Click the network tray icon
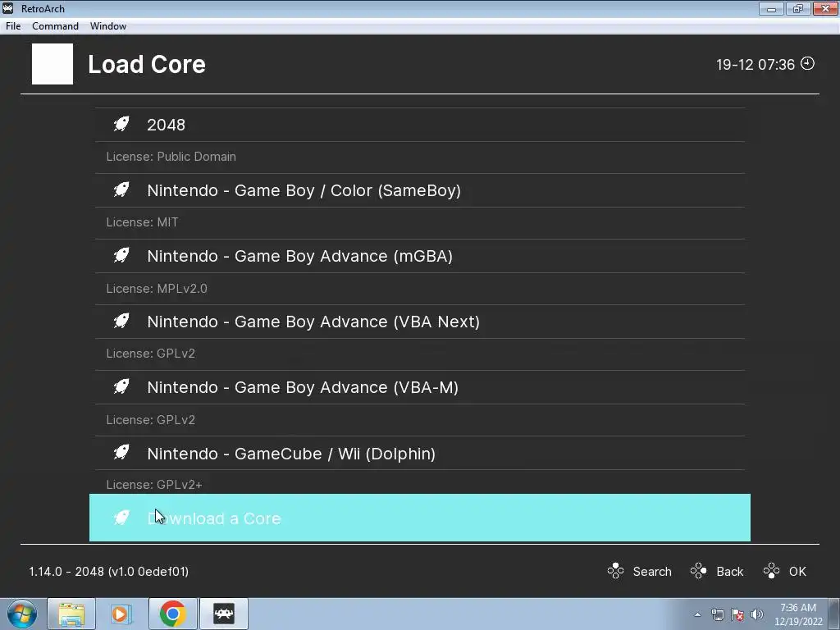Image resolution: width=840 pixels, height=630 pixels. pos(717,614)
